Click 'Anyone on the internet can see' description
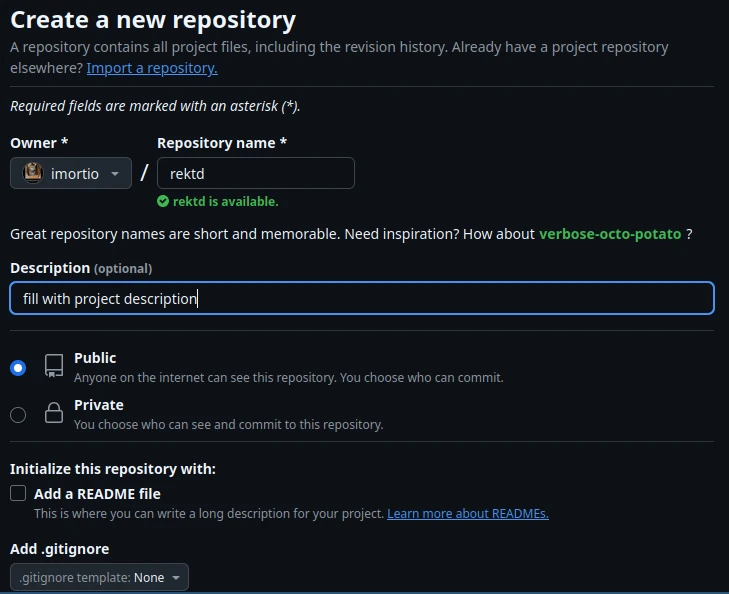This screenshot has height=594, width=729. pos(289,377)
